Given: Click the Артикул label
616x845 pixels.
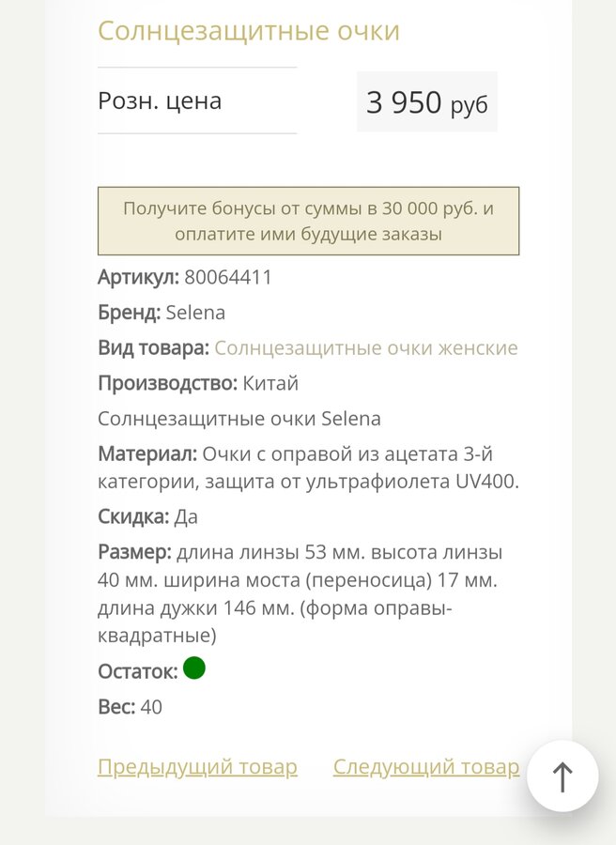Looking at the screenshot, I should [138, 278].
